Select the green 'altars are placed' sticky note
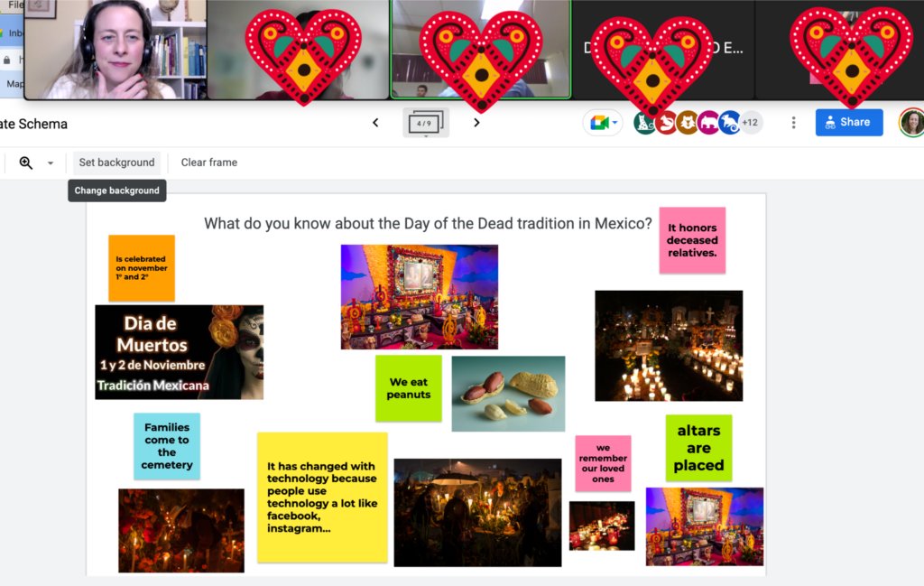 (699, 448)
